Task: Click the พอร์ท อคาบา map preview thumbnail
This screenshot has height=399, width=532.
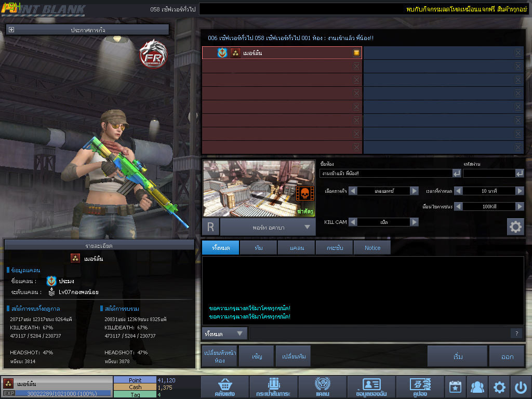Action: pos(259,188)
